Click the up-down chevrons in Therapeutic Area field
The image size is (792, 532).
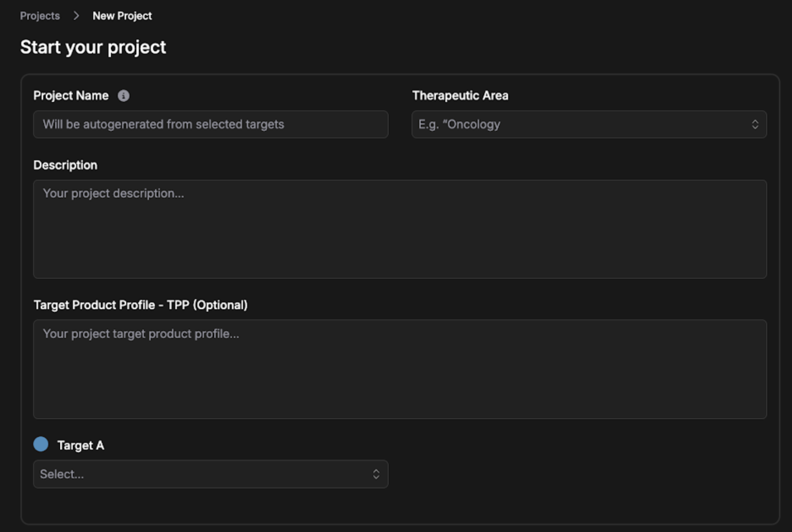[x=755, y=125]
